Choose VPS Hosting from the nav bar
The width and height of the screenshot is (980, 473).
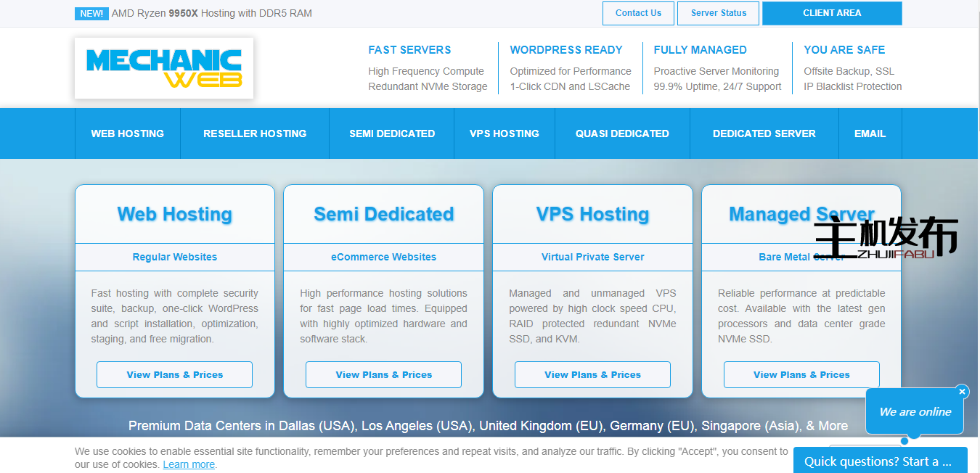click(x=505, y=133)
